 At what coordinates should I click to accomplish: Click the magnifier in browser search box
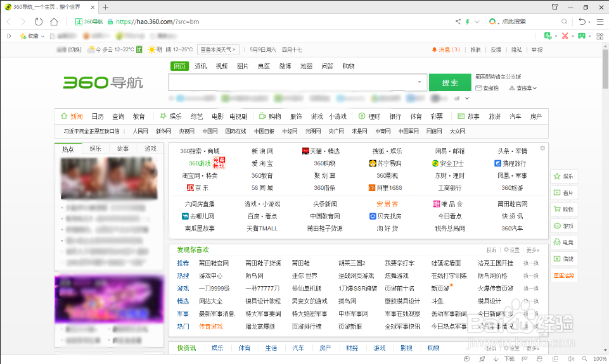564,22
